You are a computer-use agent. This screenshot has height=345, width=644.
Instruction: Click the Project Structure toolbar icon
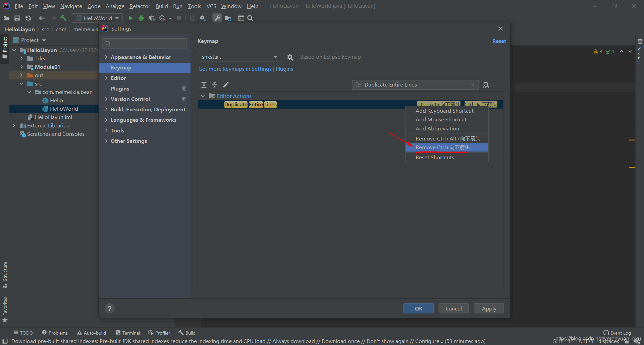[x=228, y=18]
